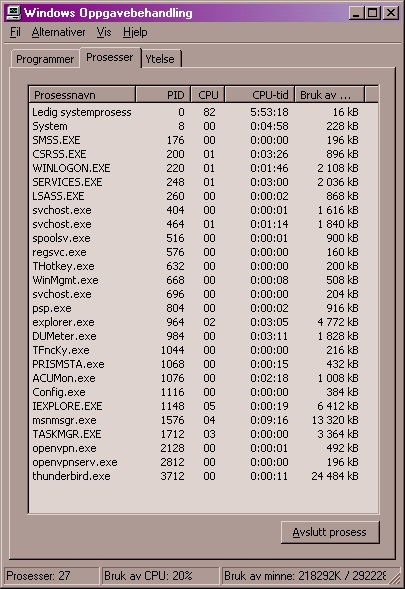405x589 pixels.
Task: Select the Config.exe process
Action: pyautogui.click(x=203, y=392)
